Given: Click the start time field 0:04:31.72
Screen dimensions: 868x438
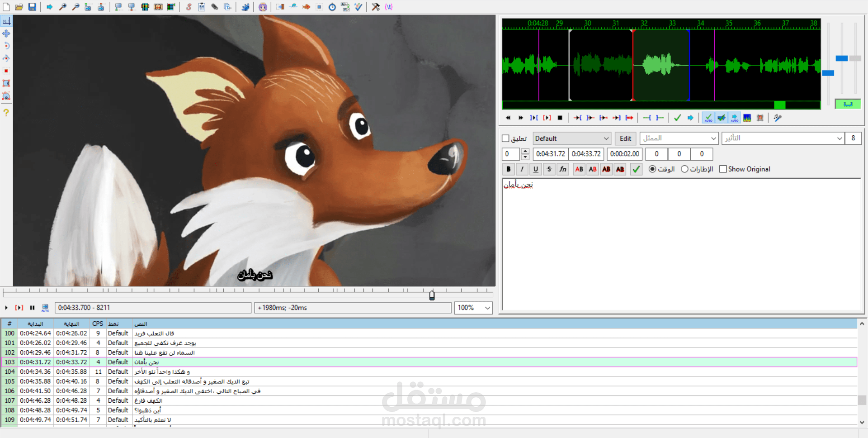Looking at the screenshot, I should pyautogui.click(x=550, y=154).
